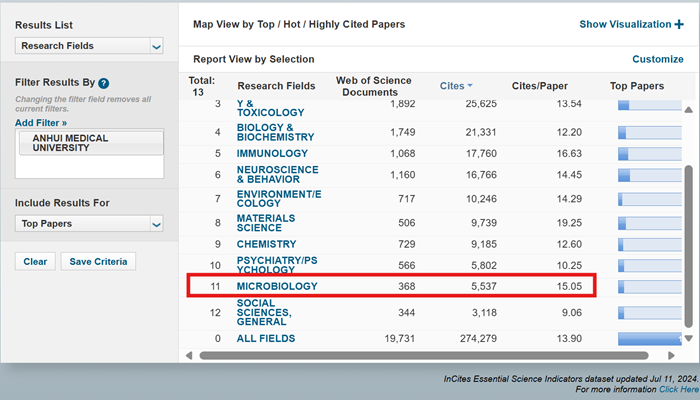This screenshot has height=400, width=700.
Task: Click the horizontal scrollbar left arrow
Action: (x=188, y=354)
